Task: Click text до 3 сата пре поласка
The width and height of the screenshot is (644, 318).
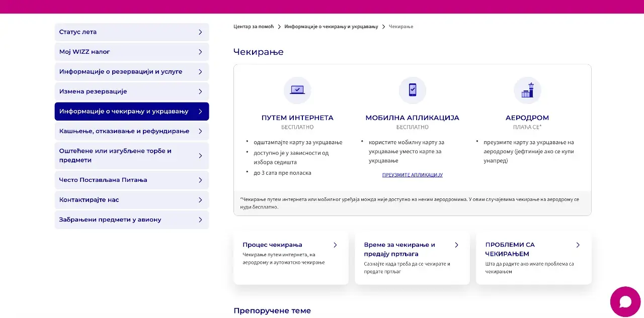Action: click(x=282, y=173)
